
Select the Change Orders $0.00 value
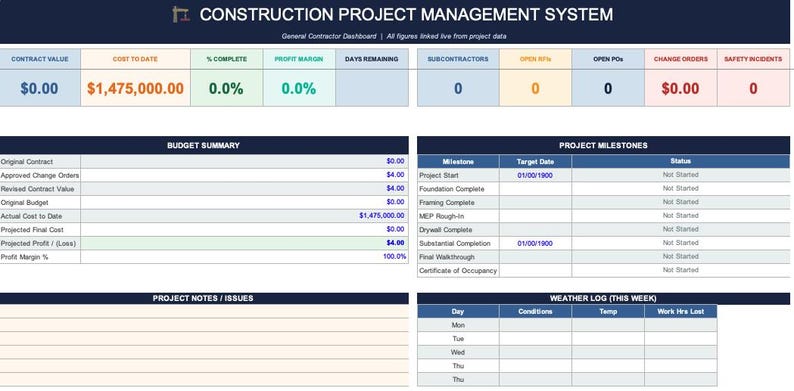click(x=681, y=88)
